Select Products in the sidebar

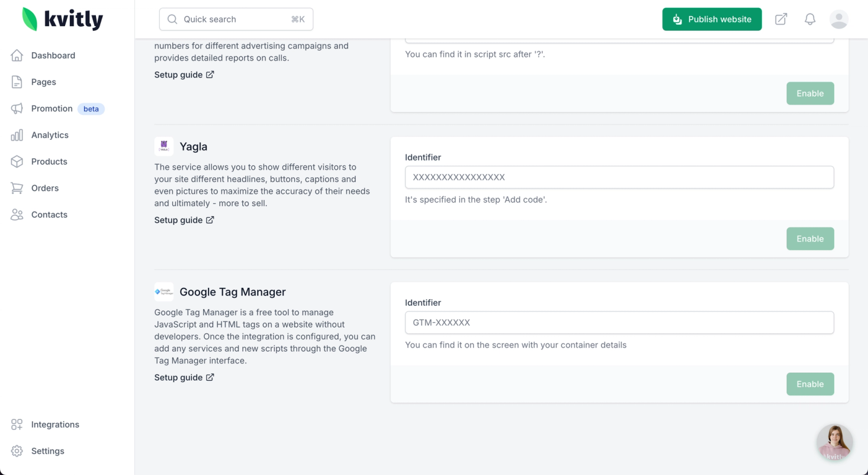point(49,162)
